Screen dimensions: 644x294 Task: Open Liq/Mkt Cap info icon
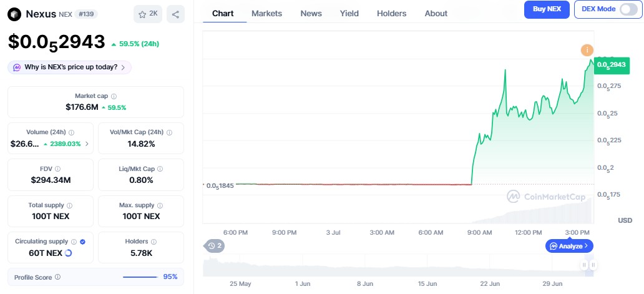(x=160, y=169)
